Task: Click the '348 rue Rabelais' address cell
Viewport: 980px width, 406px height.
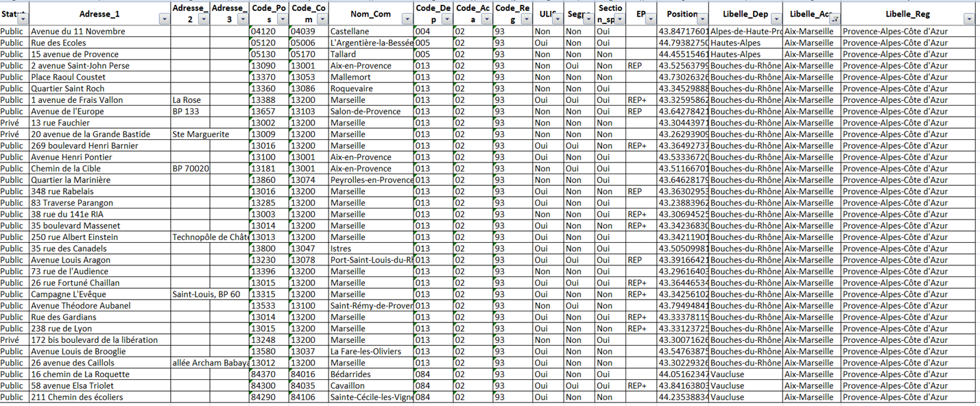Action: point(100,191)
